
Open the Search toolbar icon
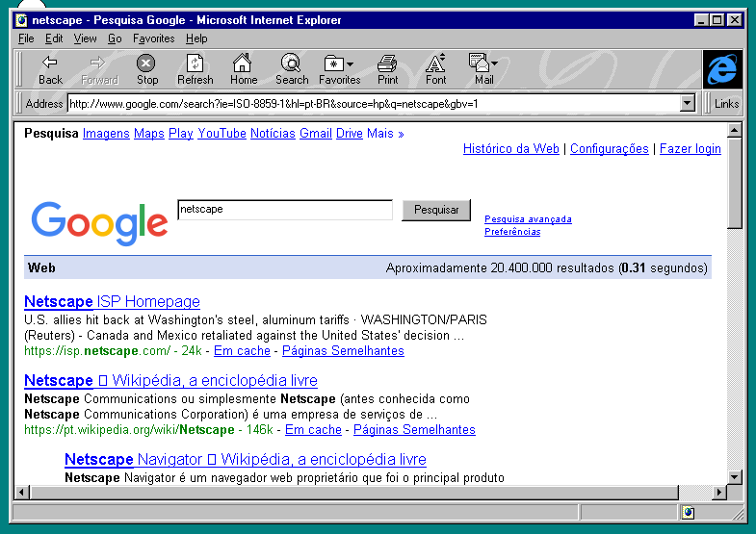[291, 64]
